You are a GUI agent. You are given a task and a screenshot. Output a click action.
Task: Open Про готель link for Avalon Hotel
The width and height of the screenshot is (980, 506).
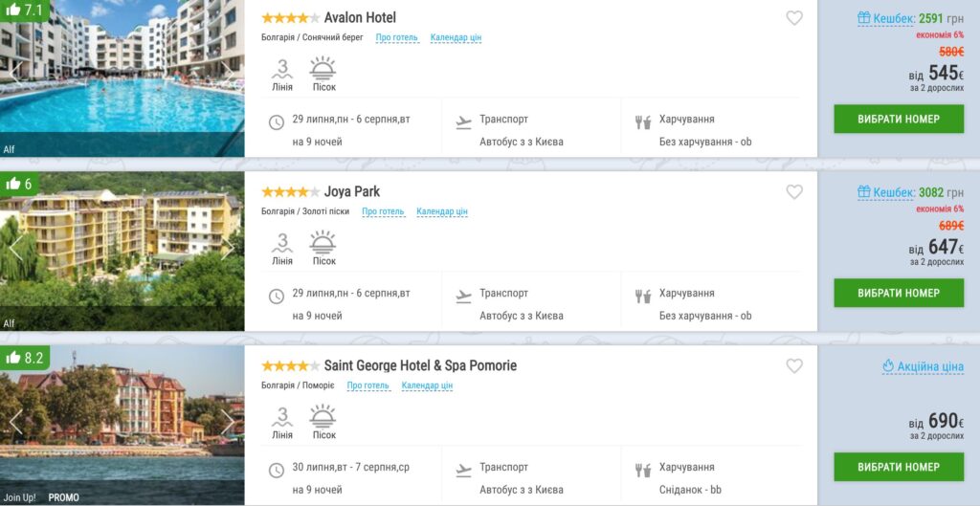(x=397, y=37)
